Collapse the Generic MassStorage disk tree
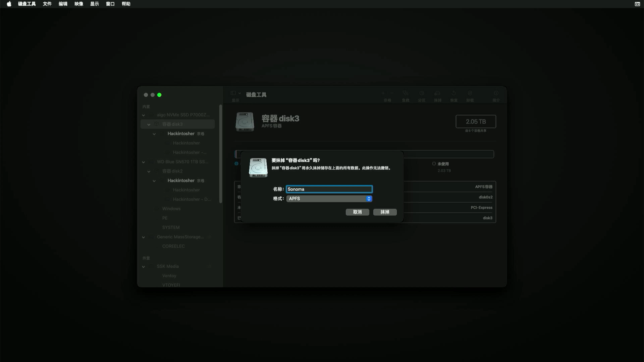Viewport: 644px width, 362px height. click(144, 237)
